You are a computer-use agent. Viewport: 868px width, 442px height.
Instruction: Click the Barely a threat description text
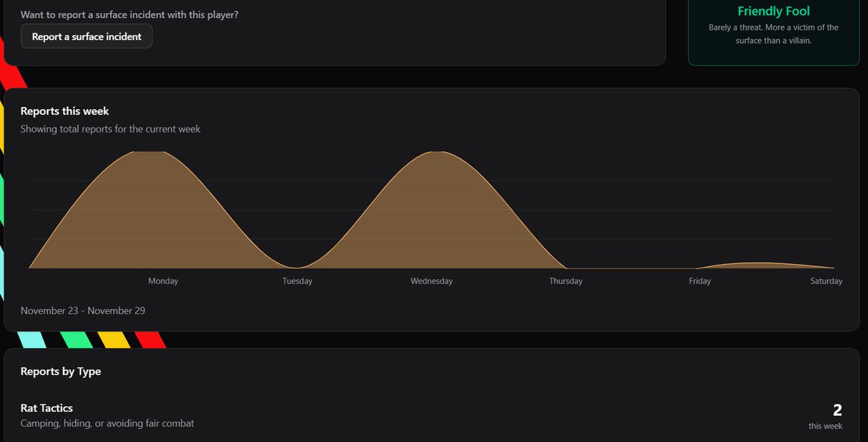pyautogui.click(x=773, y=33)
